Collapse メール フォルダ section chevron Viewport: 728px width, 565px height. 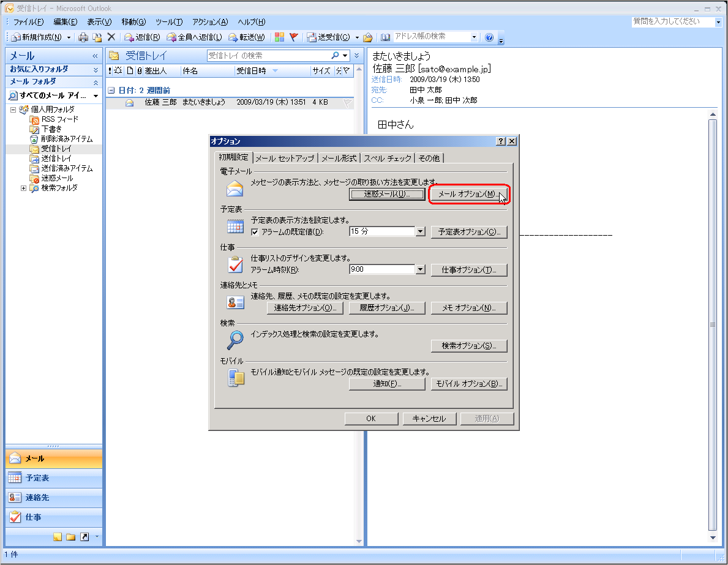(x=96, y=82)
